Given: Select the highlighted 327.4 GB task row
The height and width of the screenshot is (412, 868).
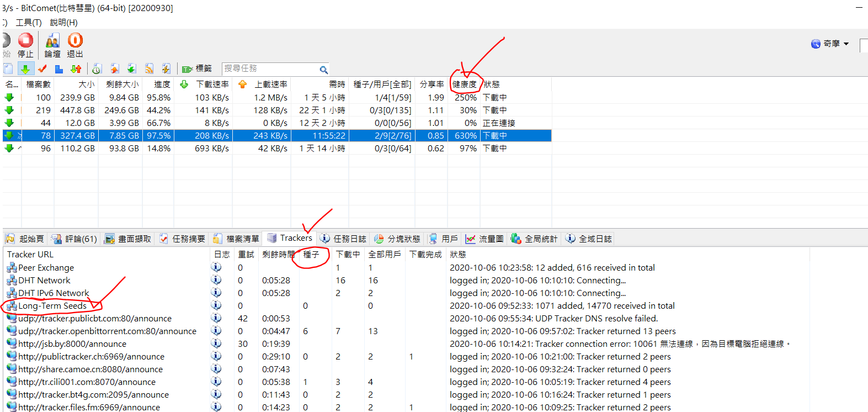Looking at the screenshot, I should 277,135.
